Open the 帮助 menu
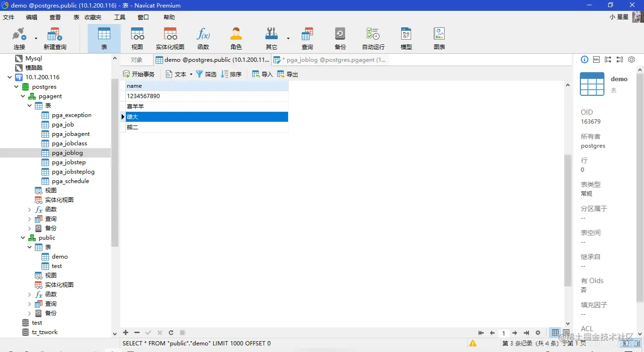This screenshot has height=352, width=644. click(x=169, y=17)
